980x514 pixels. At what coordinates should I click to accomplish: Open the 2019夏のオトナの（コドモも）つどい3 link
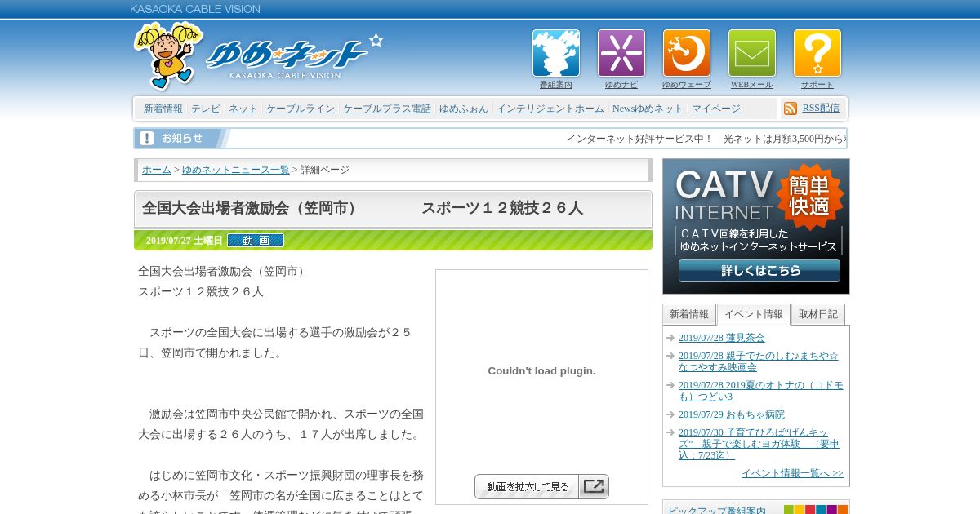point(761,391)
